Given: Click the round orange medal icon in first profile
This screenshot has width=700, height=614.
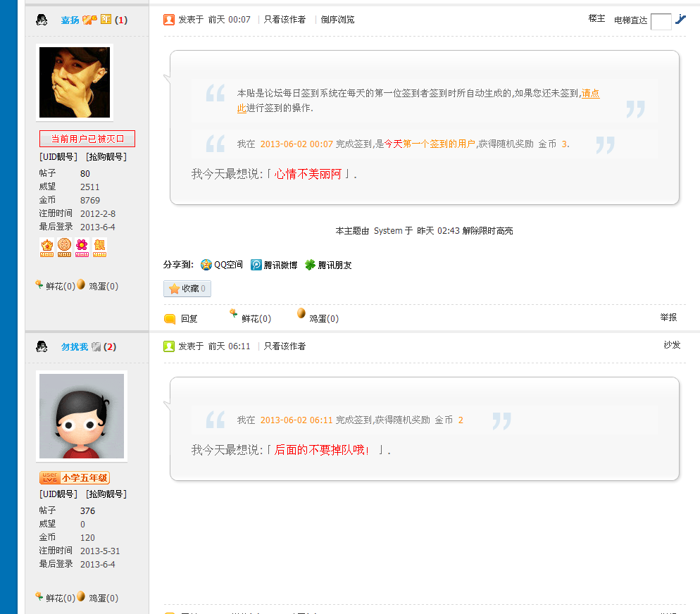Looking at the screenshot, I should click(64, 247).
